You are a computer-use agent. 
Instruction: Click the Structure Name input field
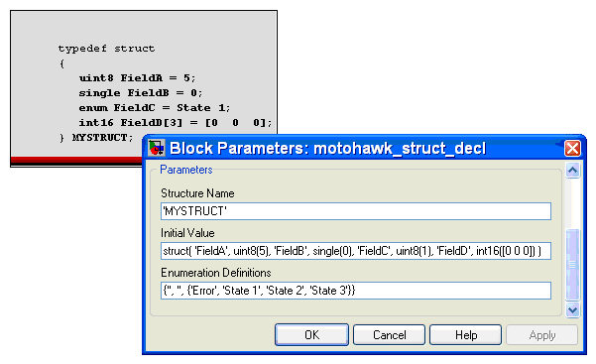click(356, 211)
